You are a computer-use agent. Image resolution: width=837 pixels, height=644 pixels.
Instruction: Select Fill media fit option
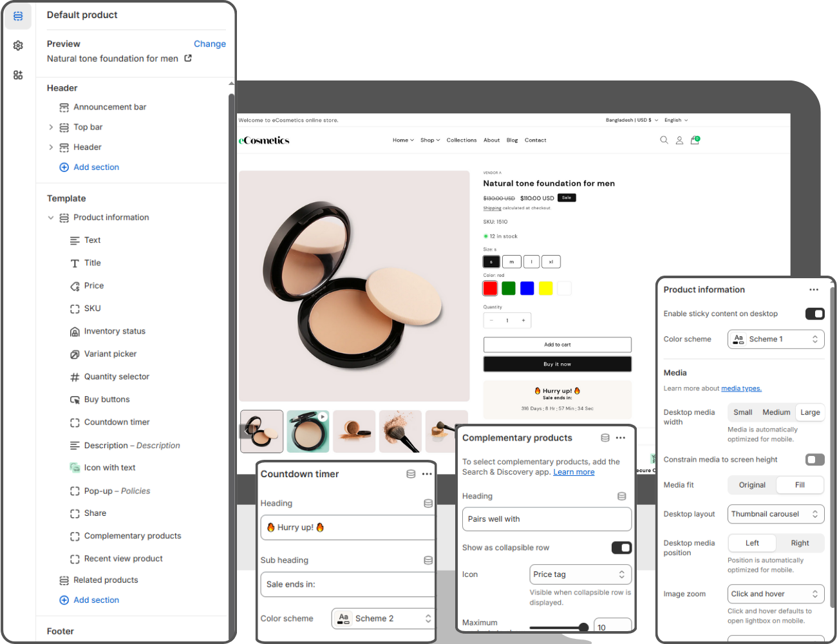(x=800, y=485)
